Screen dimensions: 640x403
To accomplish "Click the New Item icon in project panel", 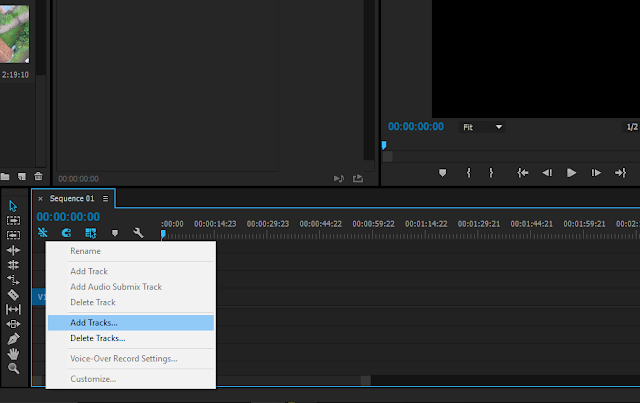I will 22,176.
